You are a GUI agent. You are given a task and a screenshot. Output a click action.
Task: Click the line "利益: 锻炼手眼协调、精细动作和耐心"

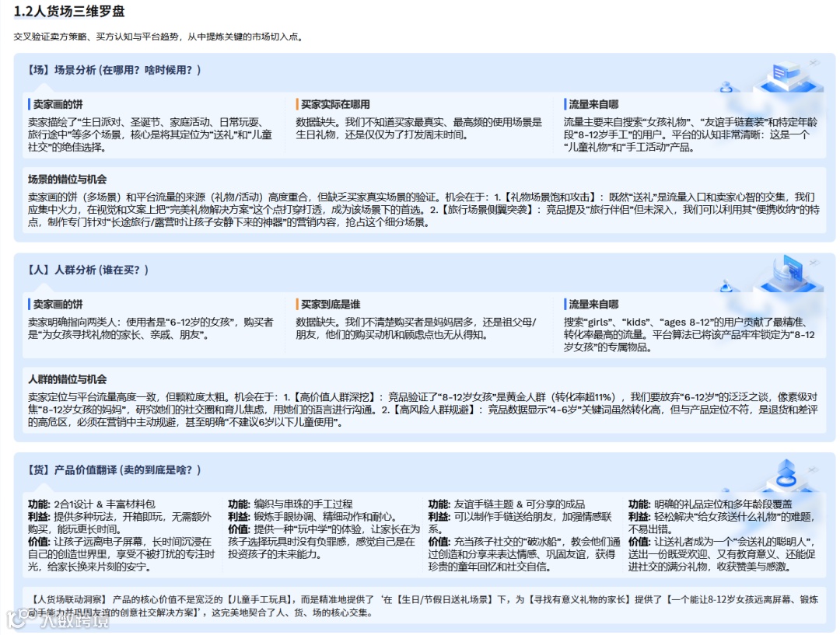(313, 517)
